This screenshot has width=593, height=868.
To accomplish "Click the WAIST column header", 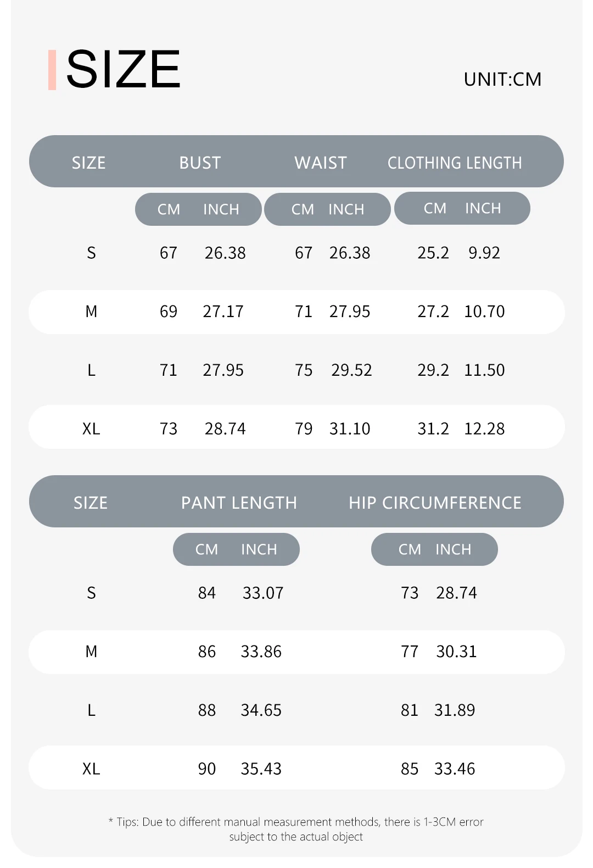I will click(x=321, y=163).
